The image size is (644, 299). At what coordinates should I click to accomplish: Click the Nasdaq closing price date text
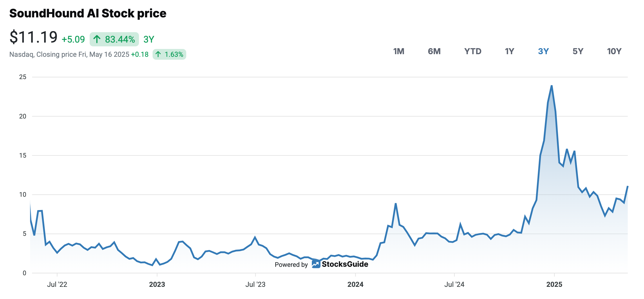click(69, 54)
